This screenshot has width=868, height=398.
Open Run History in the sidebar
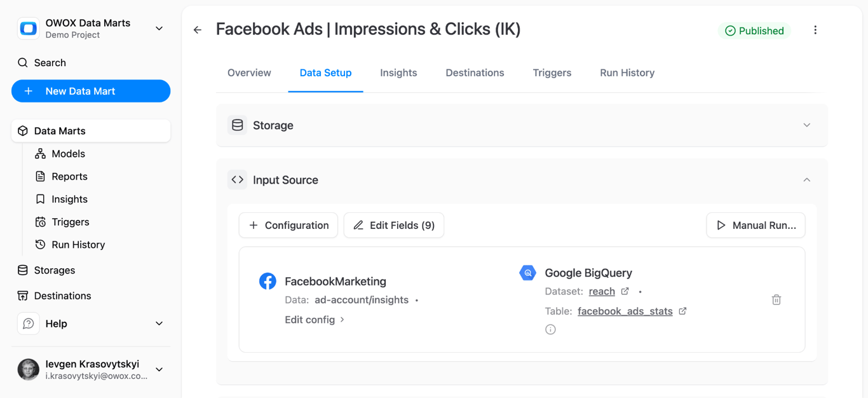pyautogui.click(x=78, y=245)
